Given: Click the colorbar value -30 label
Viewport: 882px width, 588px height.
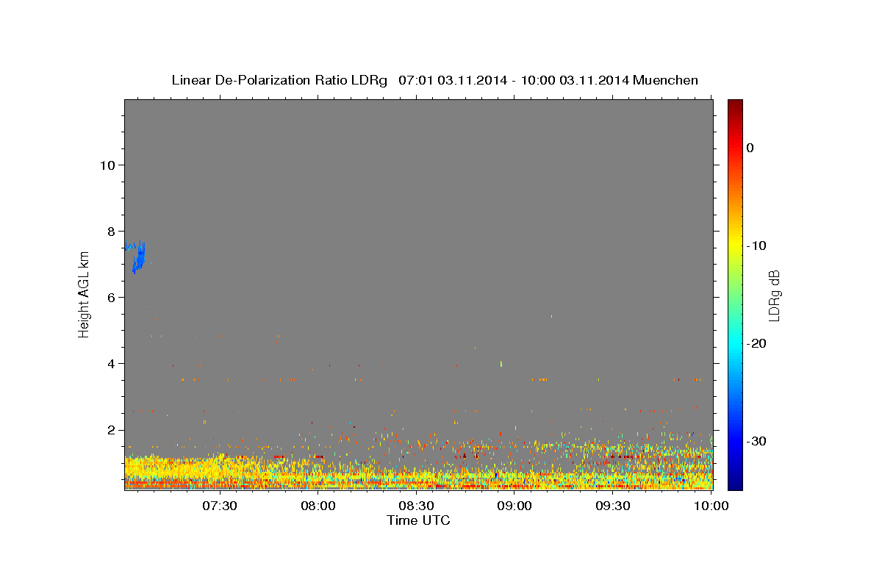Looking at the screenshot, I should tap(756, 441).
